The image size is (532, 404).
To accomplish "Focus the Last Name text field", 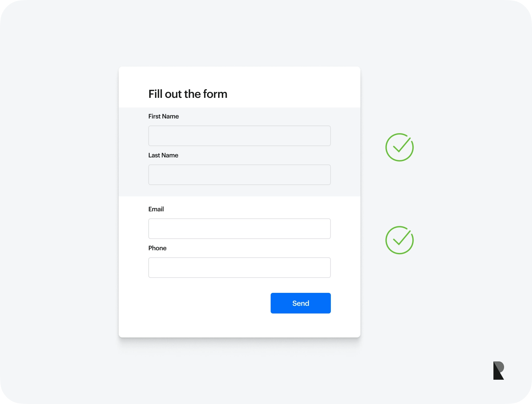I will (x=239, y=175).
